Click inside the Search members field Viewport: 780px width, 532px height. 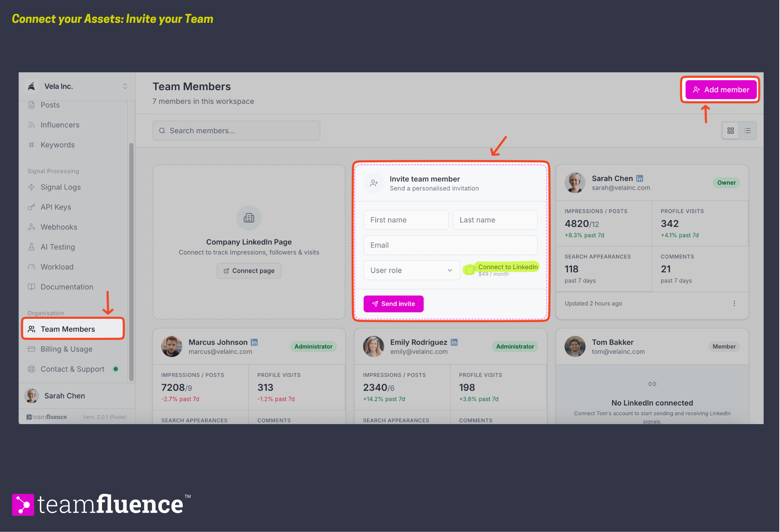pos(236,131)
